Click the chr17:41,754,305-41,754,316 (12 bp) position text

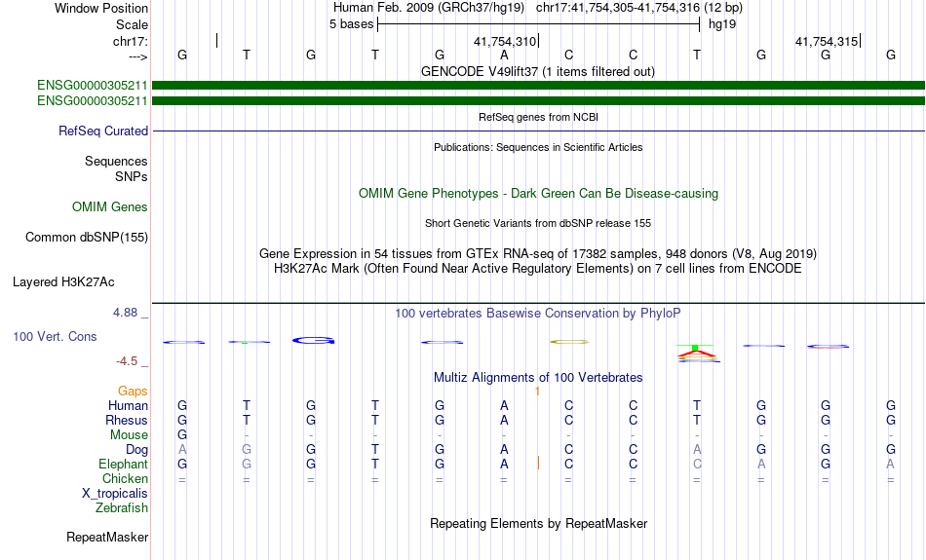639,8
